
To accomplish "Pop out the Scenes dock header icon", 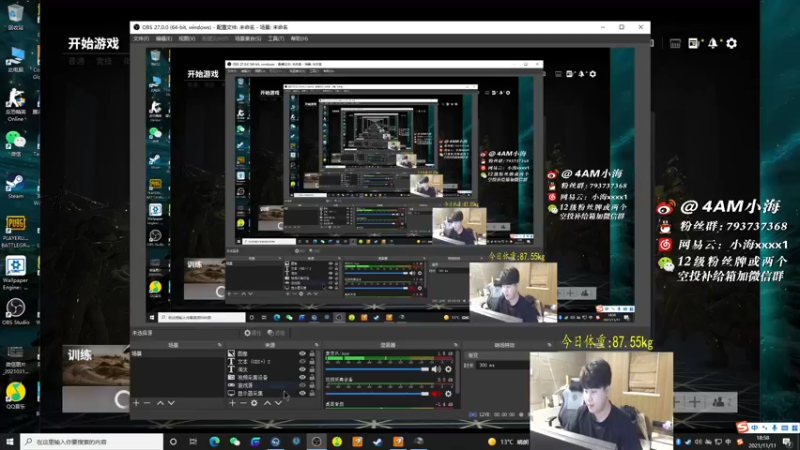I will (x=219, y=345).
